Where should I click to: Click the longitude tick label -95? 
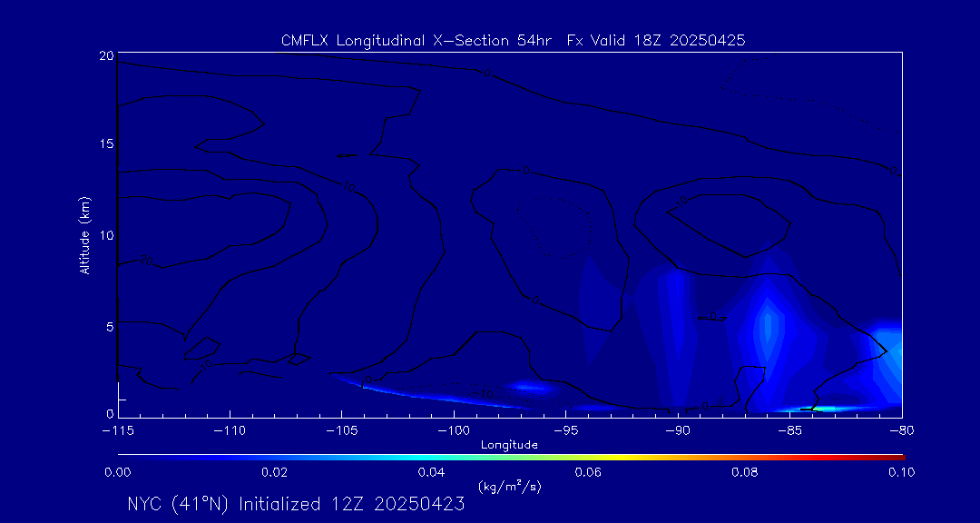click(565, 431)
